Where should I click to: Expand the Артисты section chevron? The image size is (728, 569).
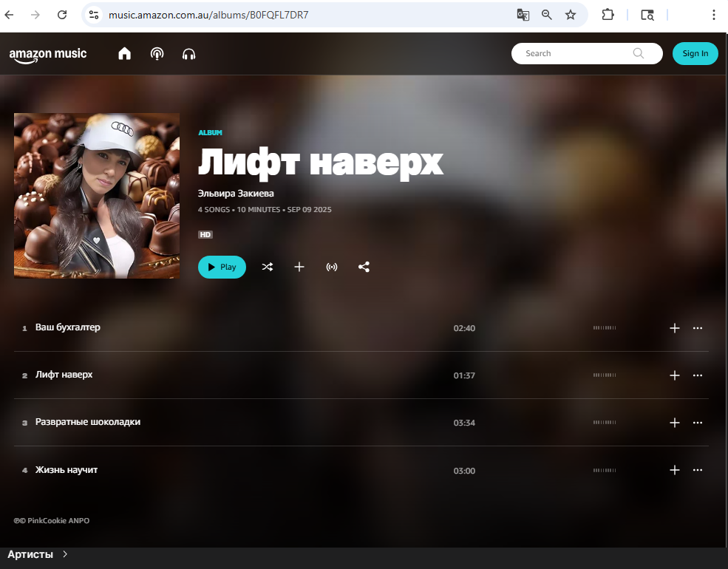(65, 553)
